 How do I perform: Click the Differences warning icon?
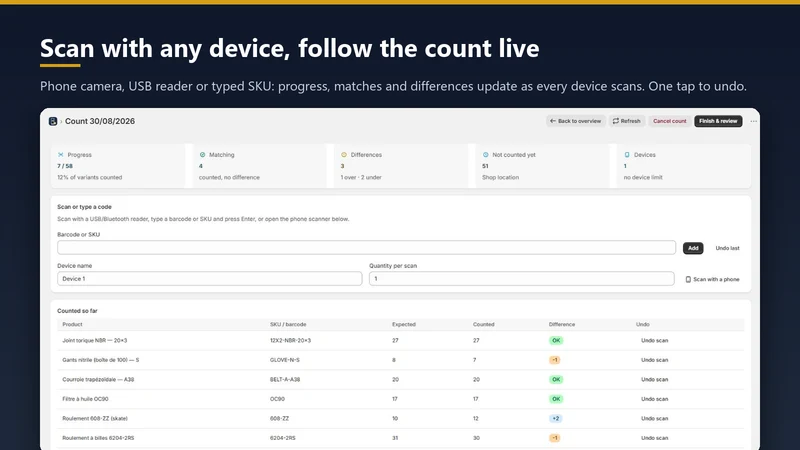[344, 155]
